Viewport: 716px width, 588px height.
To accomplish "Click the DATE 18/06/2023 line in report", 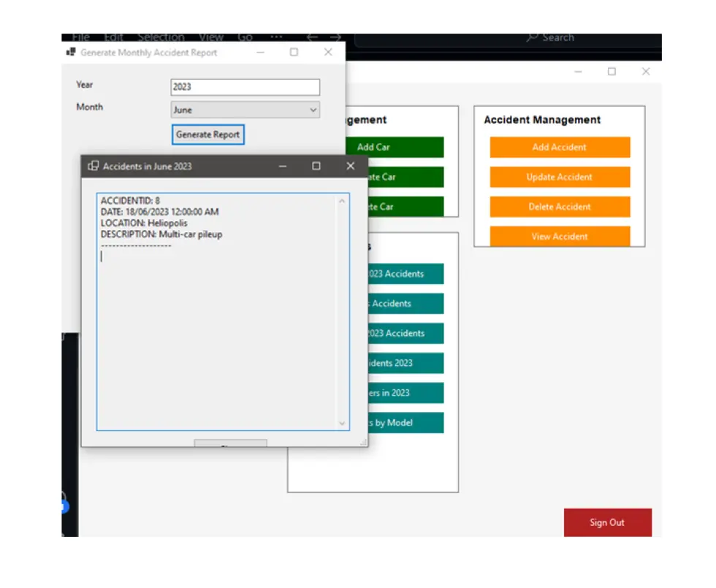I will (159, 212).
